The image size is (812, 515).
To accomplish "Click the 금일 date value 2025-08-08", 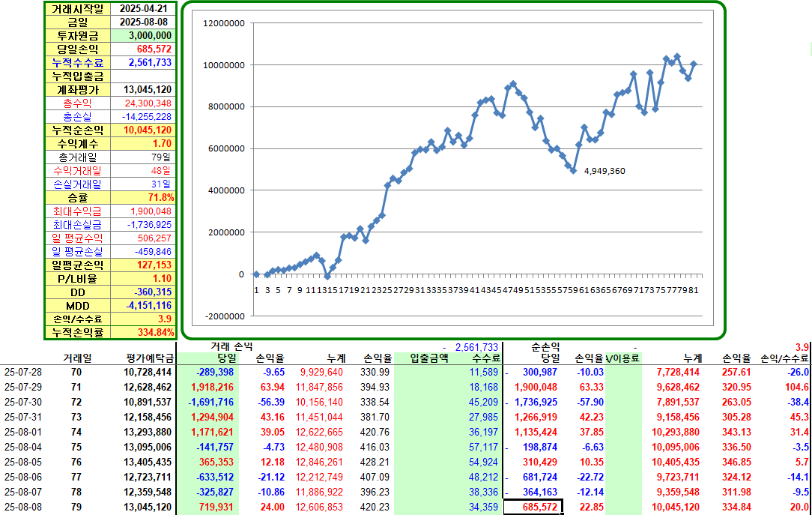I will pos(143,22).
